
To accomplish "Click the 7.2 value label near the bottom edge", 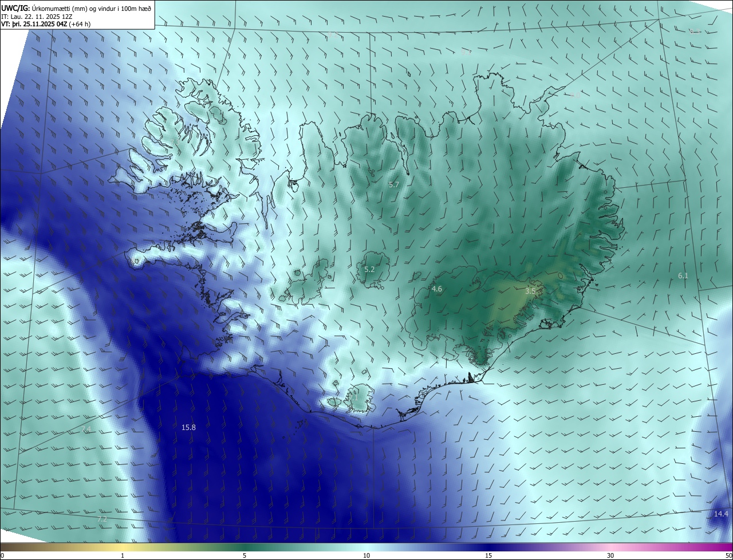I will [x=103, y=519].
